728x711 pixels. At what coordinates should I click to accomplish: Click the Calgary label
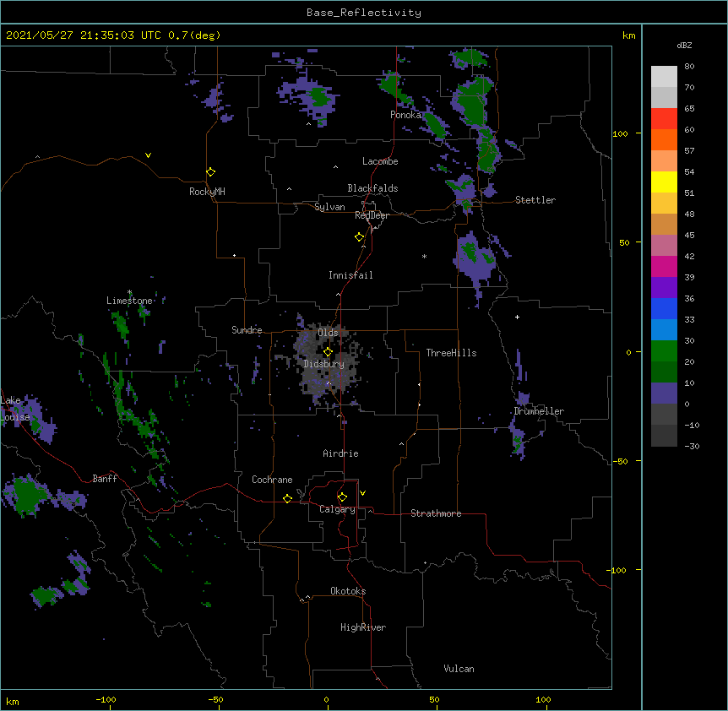(338, 509)
